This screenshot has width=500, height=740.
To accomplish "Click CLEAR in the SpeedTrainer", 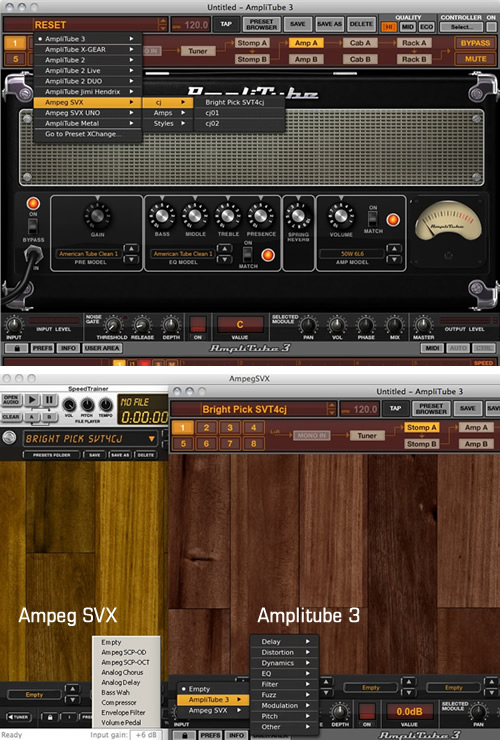I will tap(11, 417).
